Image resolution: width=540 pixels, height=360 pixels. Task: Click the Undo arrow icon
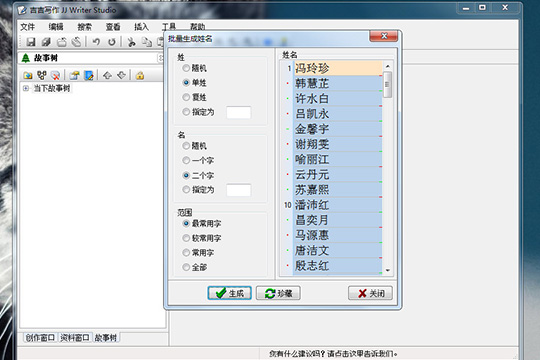click(x=96, y=42)
